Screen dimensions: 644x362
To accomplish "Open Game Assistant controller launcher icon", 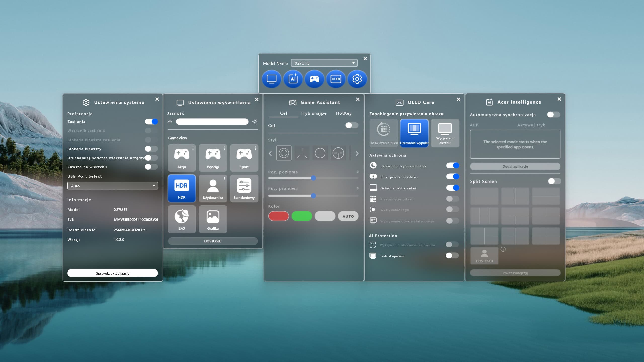I will 314,79.
